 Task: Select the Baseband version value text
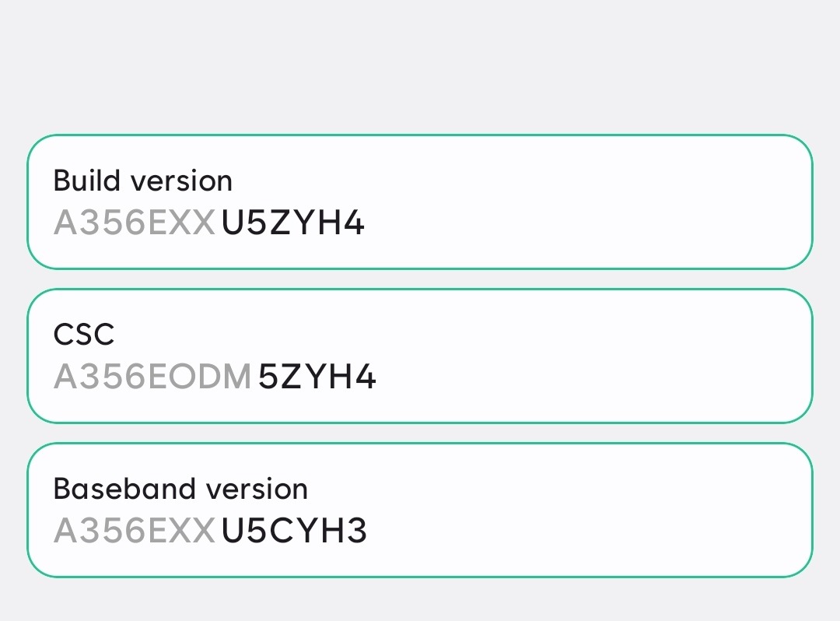(x=210, y=530)
